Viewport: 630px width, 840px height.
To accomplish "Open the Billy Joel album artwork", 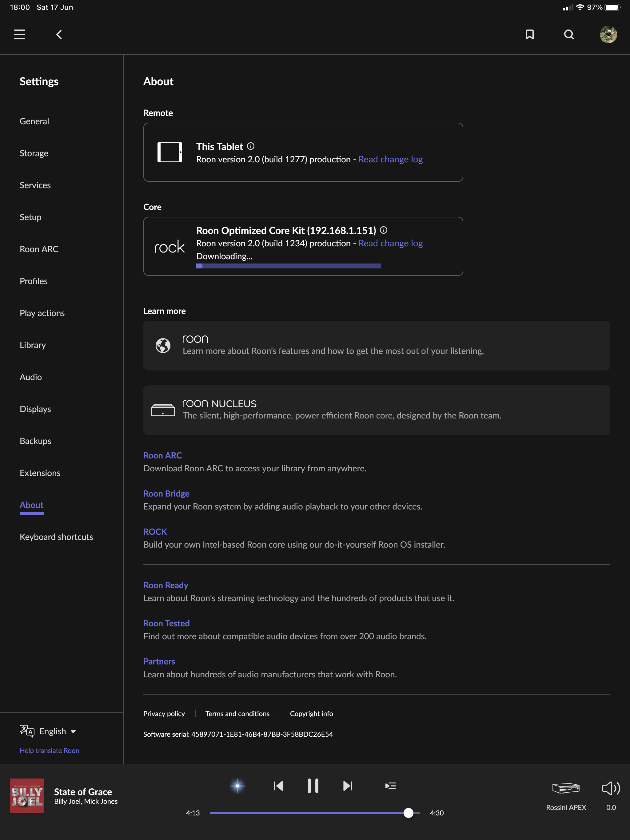I will tap(27, 795).
